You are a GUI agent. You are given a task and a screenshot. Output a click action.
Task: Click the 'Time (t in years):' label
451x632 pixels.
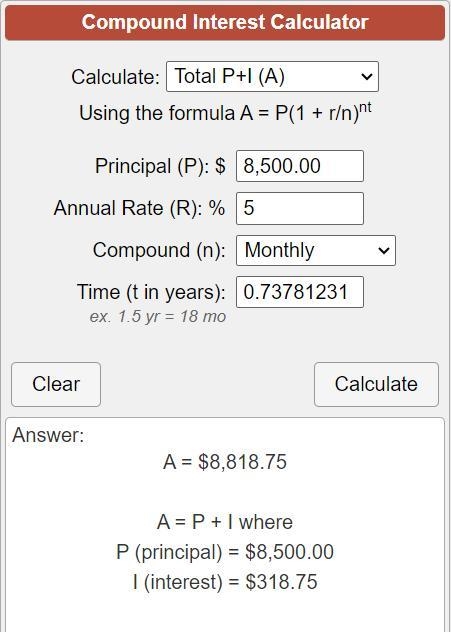pos(151,292)
